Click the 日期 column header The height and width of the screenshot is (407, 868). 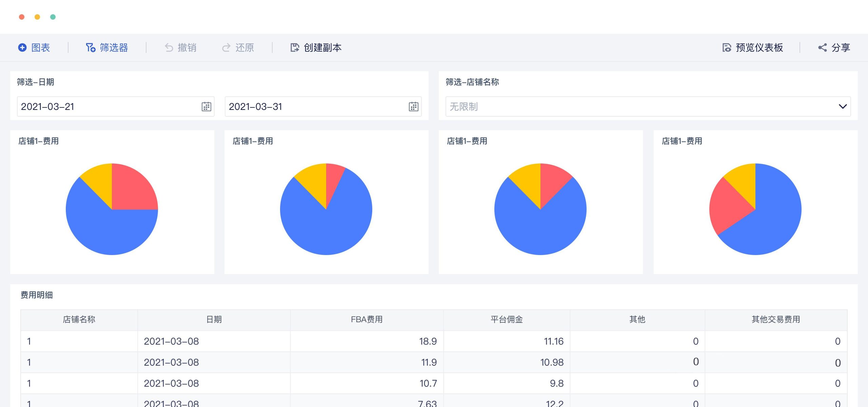tap(214, 319)
